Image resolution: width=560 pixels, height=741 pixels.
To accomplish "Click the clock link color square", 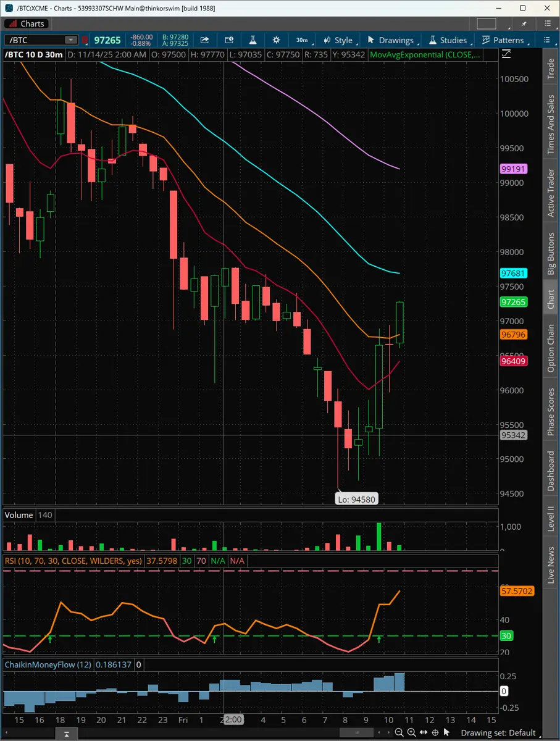I will (85, 40).
